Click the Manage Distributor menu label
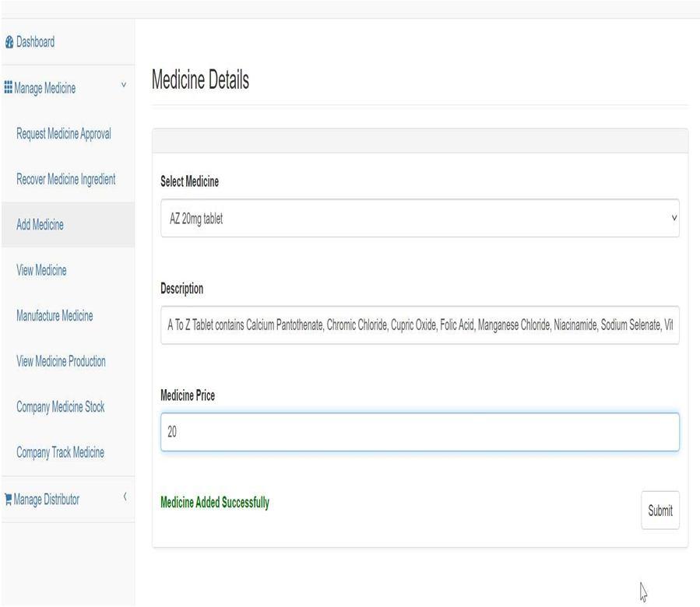This screenshot has width=700, height=607. click(x=47, y=500)
